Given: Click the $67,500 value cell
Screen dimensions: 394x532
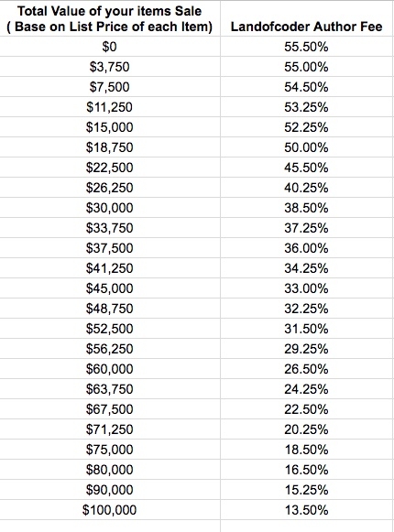Looking at the screenshot, I should click(x=110, y=408).
